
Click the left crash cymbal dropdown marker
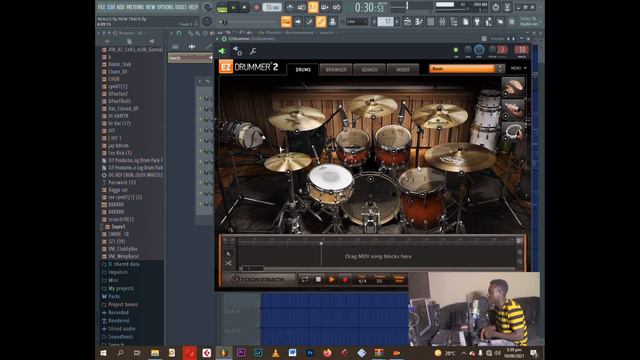[297, 131]
